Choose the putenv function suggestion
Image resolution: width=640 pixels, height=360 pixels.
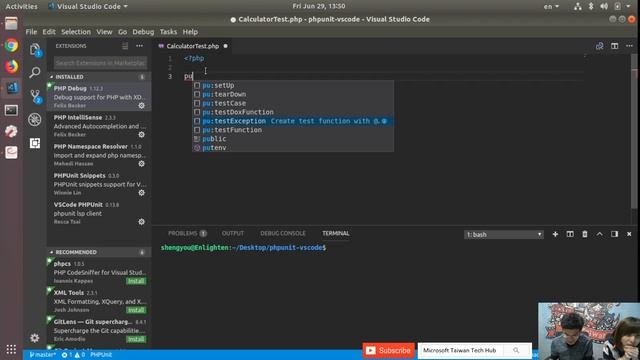(x=293, y=148)
